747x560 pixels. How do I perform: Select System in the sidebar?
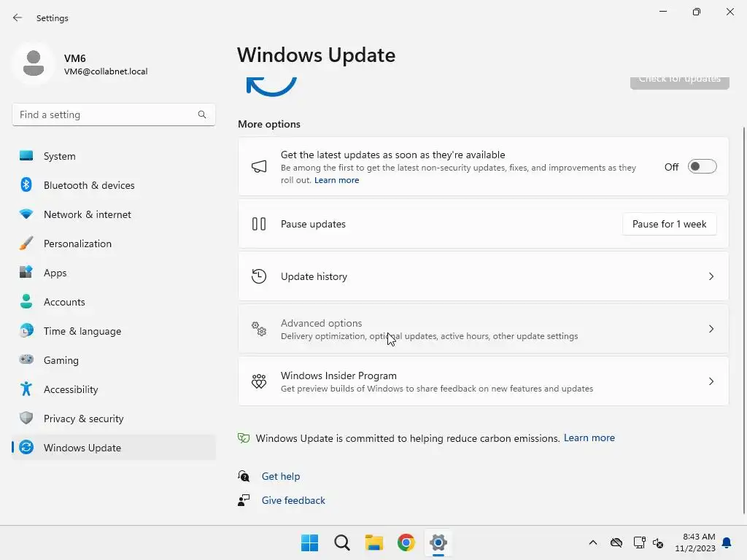pyautogui.click(x=114, y=156)
